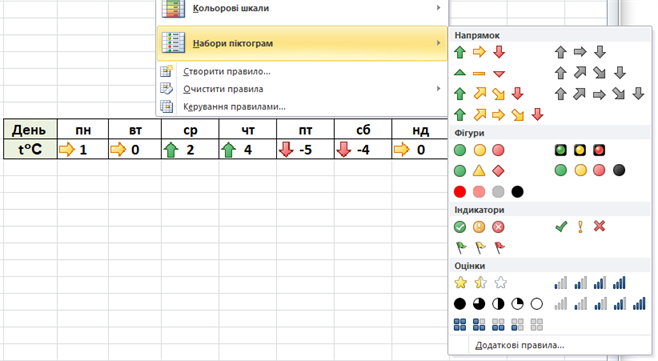Select the чт cell with value 4
658x361 pixels.
(x=248, y=149)
